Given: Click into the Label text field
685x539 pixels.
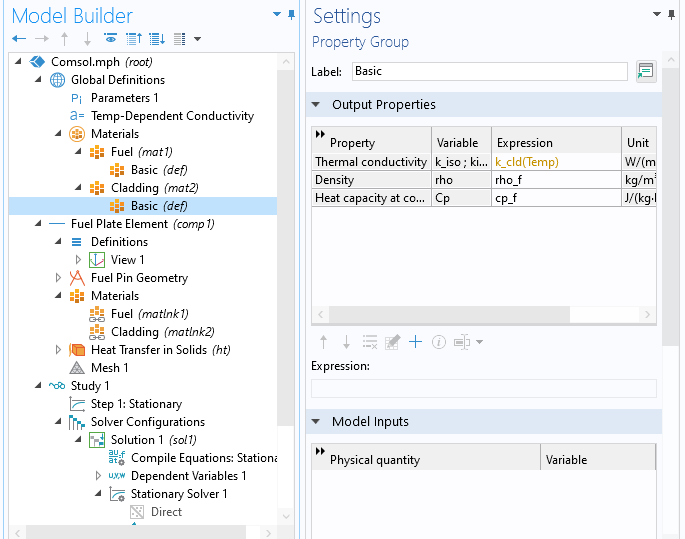Looking at the screenshot, I should click(489, 71).
